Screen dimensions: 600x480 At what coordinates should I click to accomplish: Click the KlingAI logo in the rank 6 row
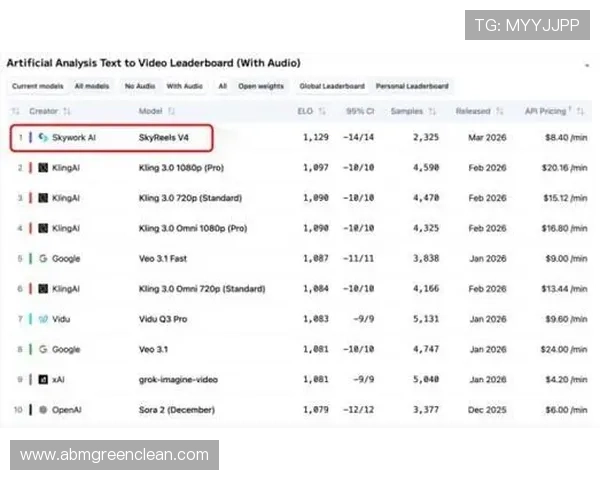point(42,289)
